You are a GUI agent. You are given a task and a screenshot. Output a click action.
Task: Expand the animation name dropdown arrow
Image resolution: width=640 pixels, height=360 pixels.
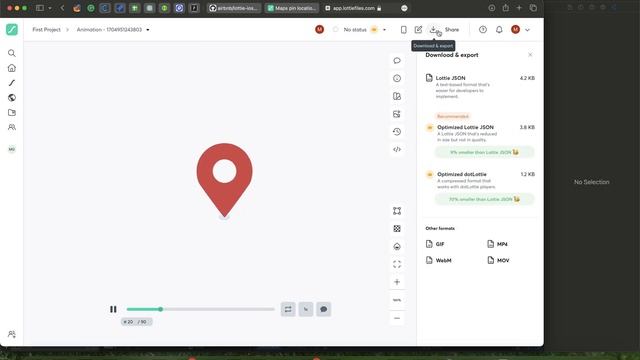pyautogui.click(x=148, y=30)
